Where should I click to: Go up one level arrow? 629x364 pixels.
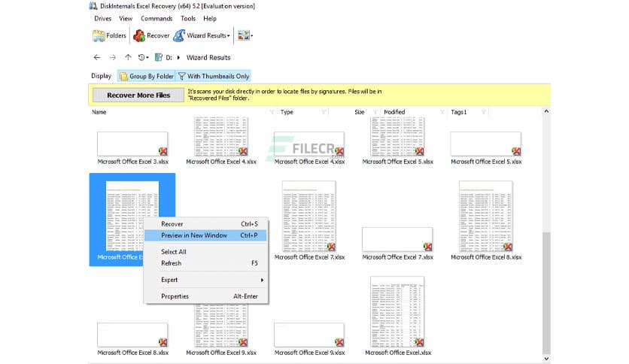[128, 57]
